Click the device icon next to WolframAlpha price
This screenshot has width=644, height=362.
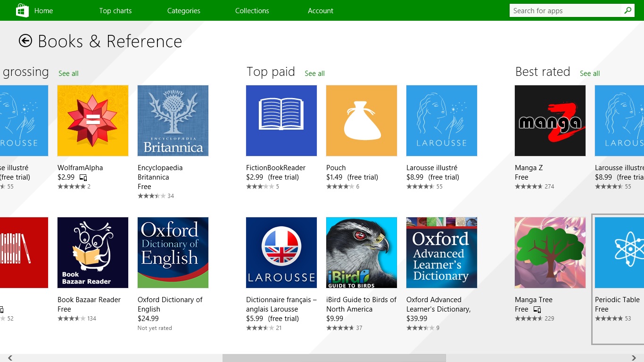pos(83,178)
